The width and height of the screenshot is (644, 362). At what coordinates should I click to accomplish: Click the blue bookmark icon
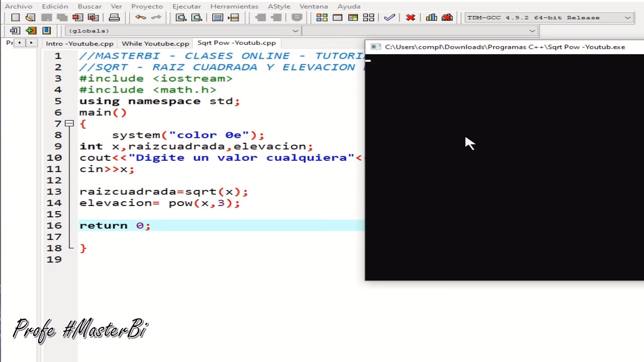click(x=46, y=31)
